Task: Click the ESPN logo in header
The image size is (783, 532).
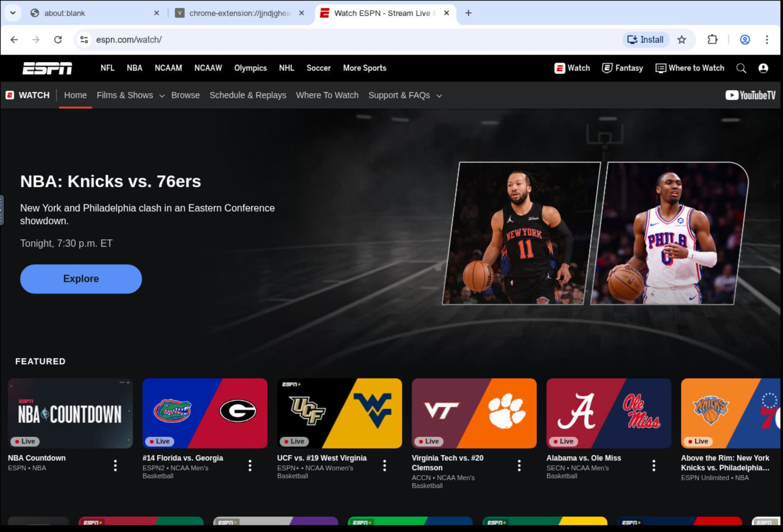Action: tap(47, 68)
